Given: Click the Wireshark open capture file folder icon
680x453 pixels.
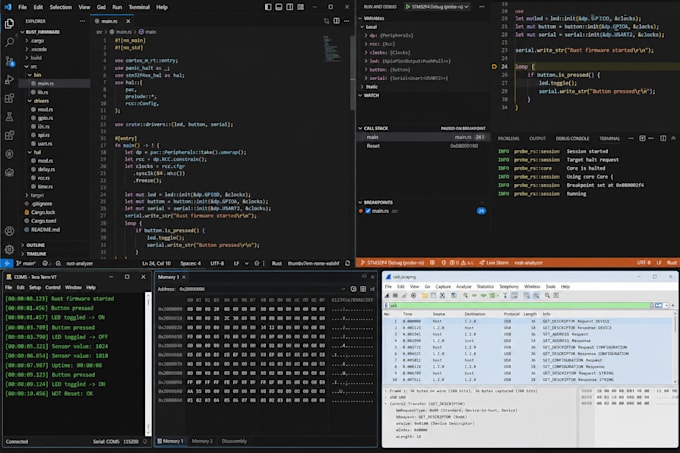Looking at the screenshot, I should click(425, 296).
